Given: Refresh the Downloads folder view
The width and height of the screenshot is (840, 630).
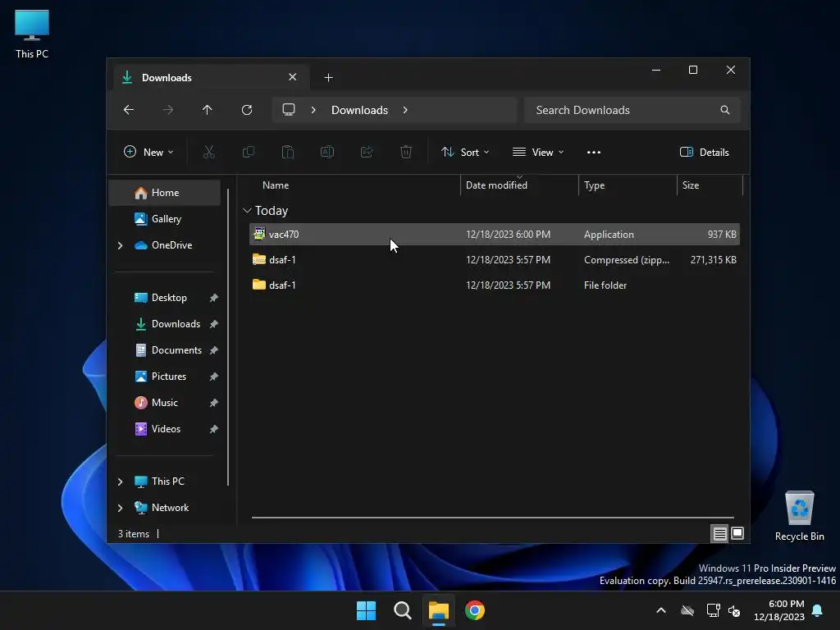Looking at the screenshot, I should click(247, 110).
